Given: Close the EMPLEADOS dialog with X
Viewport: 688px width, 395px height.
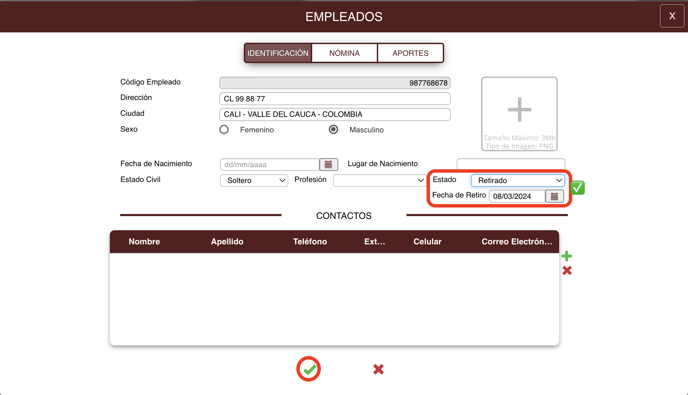Looking at the screenshot, I should pyautogui.click(x=672, y=16).
